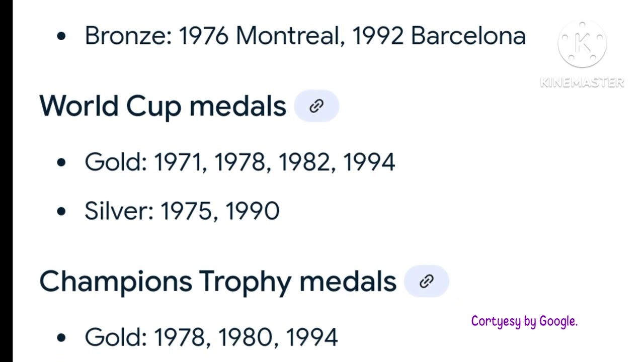Click year 1990 in Silver line
This screenshot has width=644, height=362.
[252, 211]
